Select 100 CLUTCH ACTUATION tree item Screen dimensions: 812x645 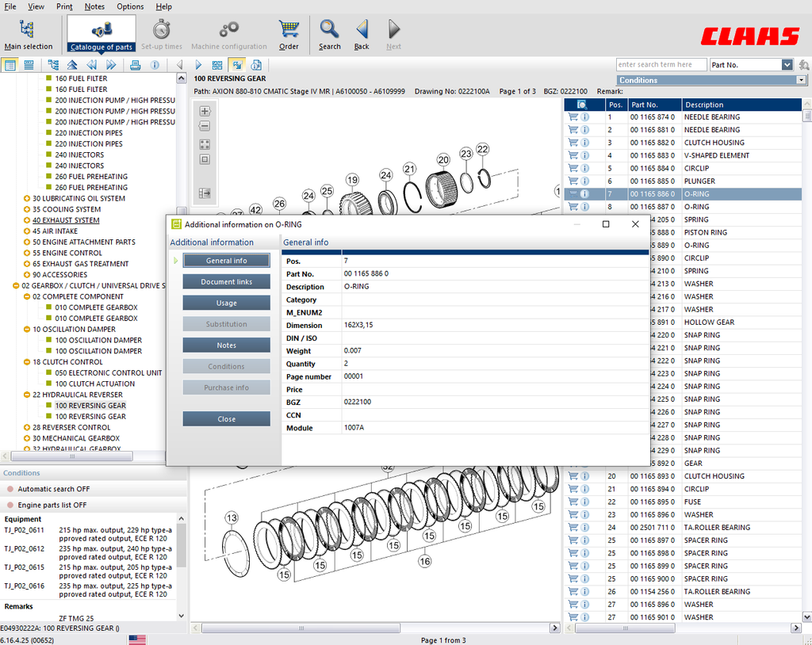pos(95,384)
